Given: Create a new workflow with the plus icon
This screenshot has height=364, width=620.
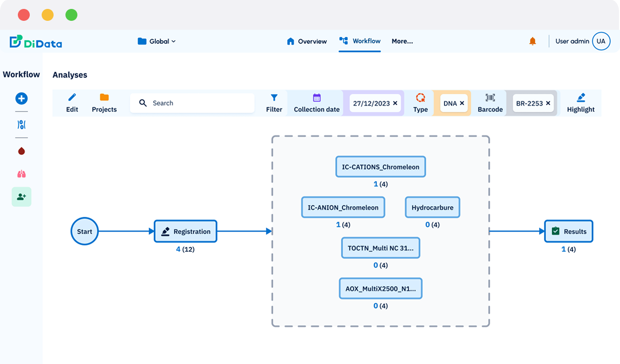Looking at the screenshot, I should pos(21,98).
